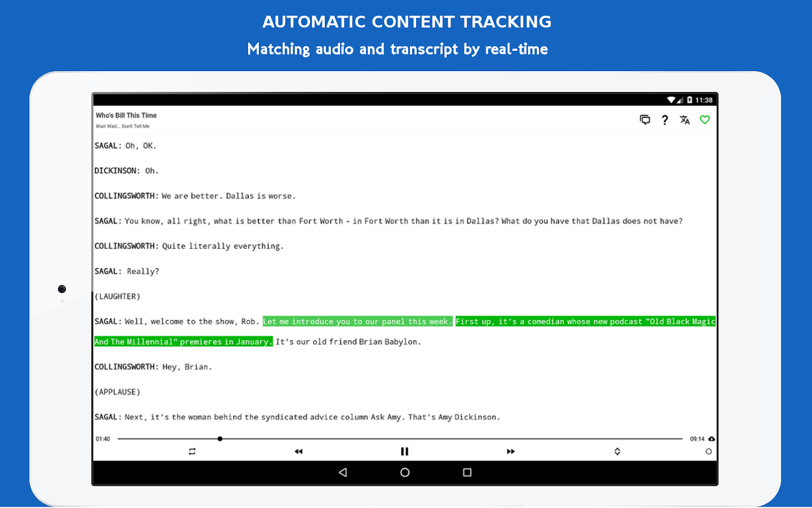
Task: Tap the up-down scroll toggle icon
Action: tap(617, 452)
